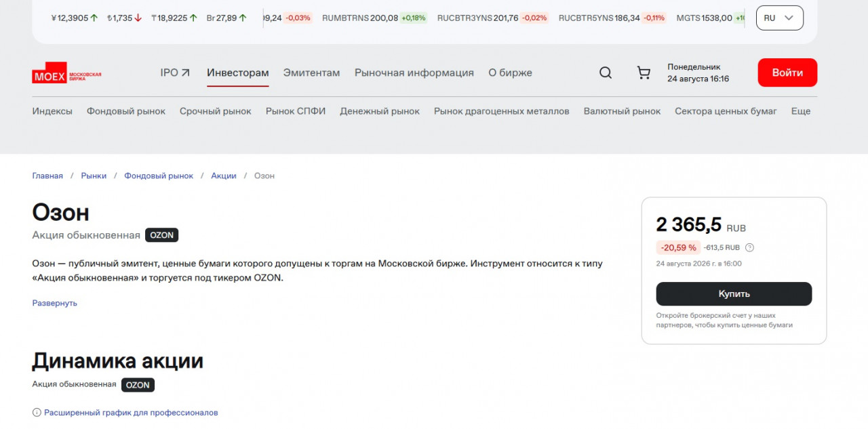This screenshot has width=868, height=429.
Task: Open the IPO link in the main menu
Action: 175,73
